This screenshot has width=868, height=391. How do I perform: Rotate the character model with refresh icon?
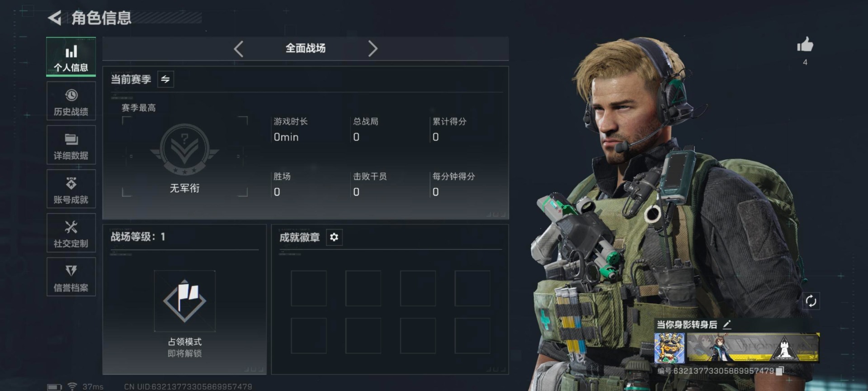click(x=811, y=301)
